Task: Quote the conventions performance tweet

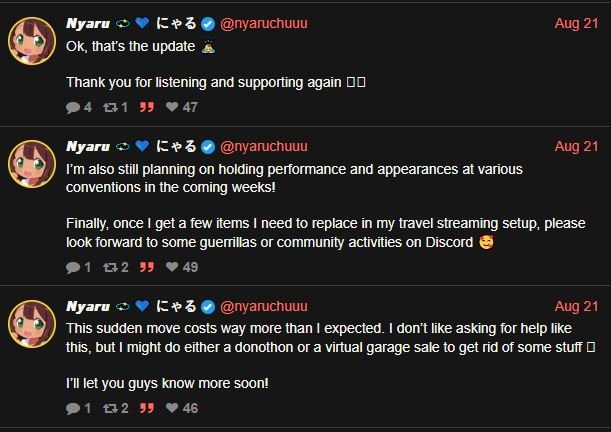Action: pyautogui.click(x=147, y=267)
